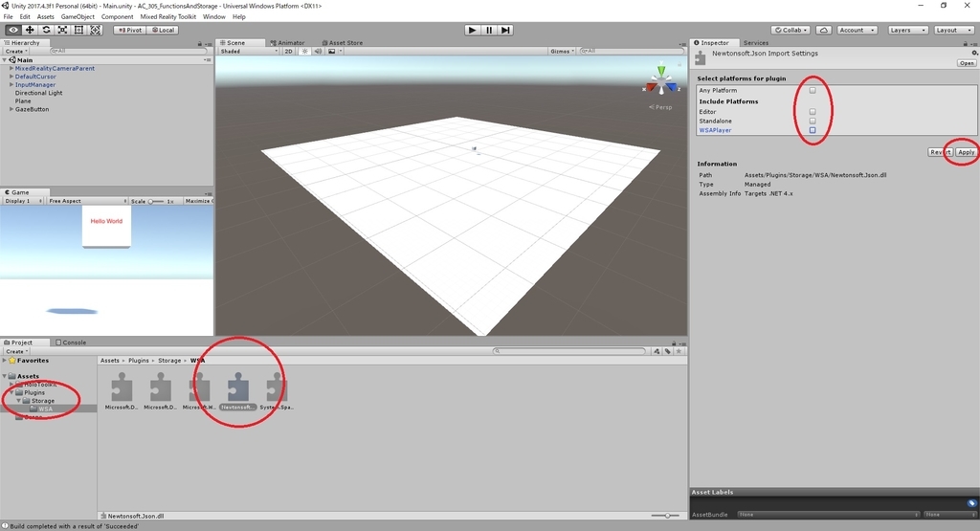The width and height of the screenshot is (980, 531).
Task: Select the Rotate tool
Action: [46, 30]
